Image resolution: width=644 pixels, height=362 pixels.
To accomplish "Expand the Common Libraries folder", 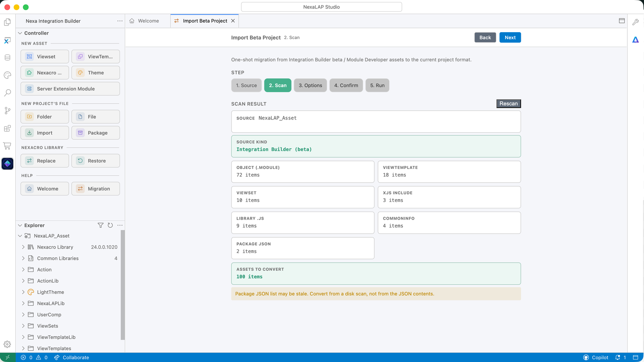I will point(23,258).
